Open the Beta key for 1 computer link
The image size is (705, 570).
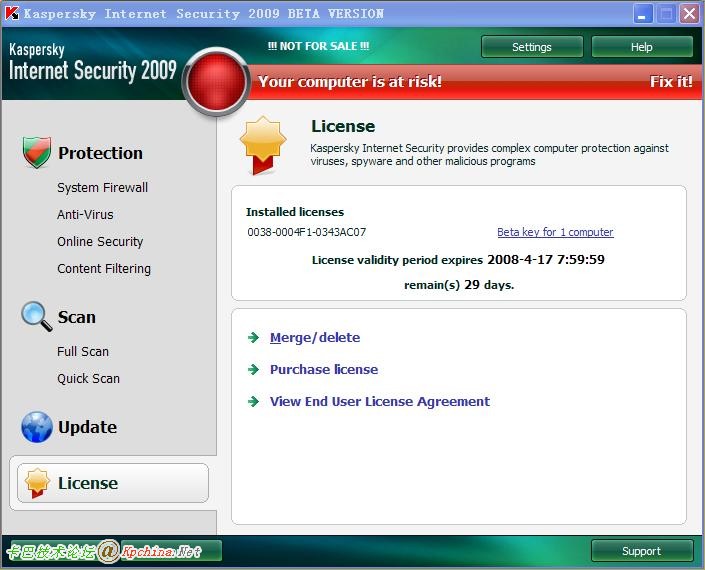(555, 232)
